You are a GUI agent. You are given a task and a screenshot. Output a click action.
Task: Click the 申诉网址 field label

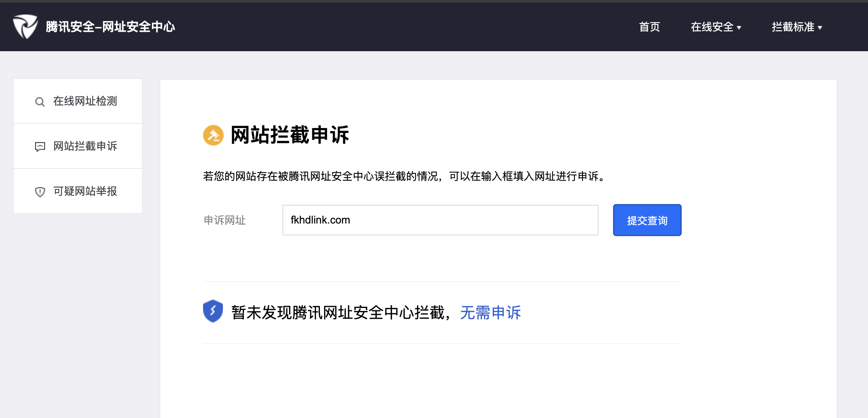click(x=224, y=220)
